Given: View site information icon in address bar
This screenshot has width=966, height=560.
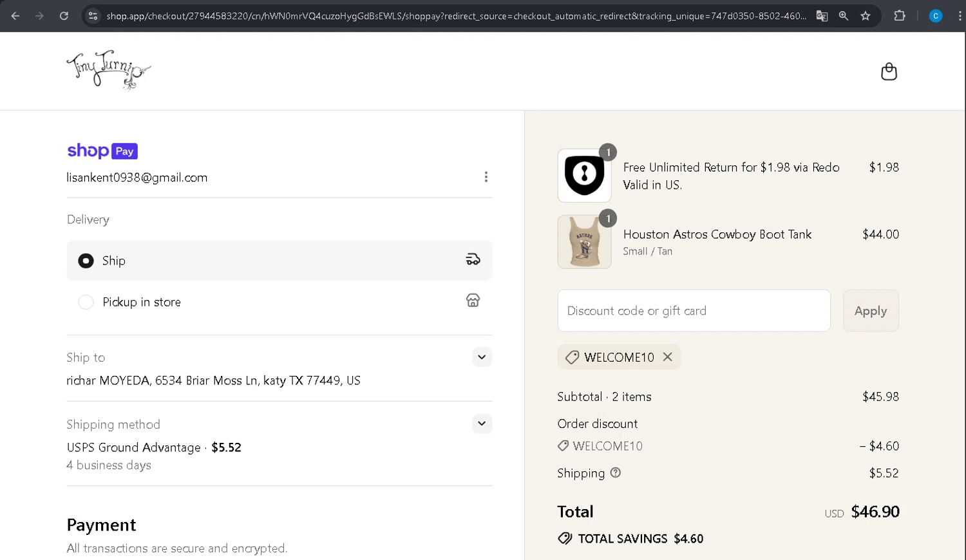Looking at the screenshot, I should click(93, 15).
